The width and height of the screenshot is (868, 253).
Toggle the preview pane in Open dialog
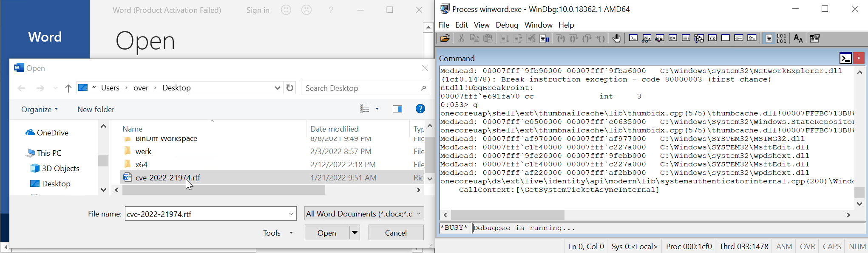(397, 109)
